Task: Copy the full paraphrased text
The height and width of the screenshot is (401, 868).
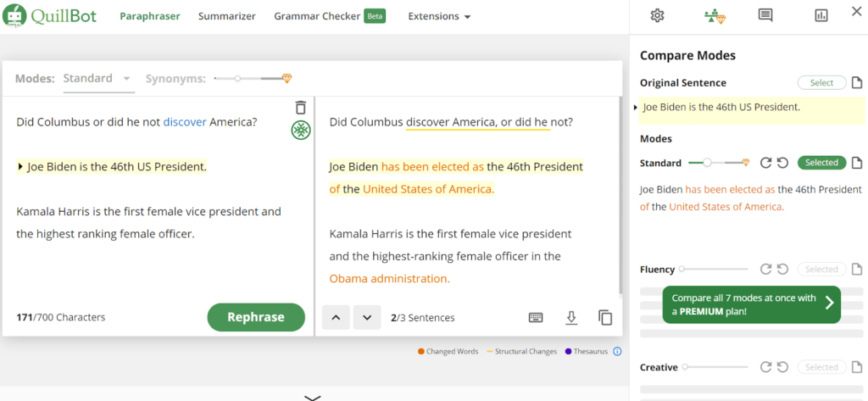Action: click(605, 317)
